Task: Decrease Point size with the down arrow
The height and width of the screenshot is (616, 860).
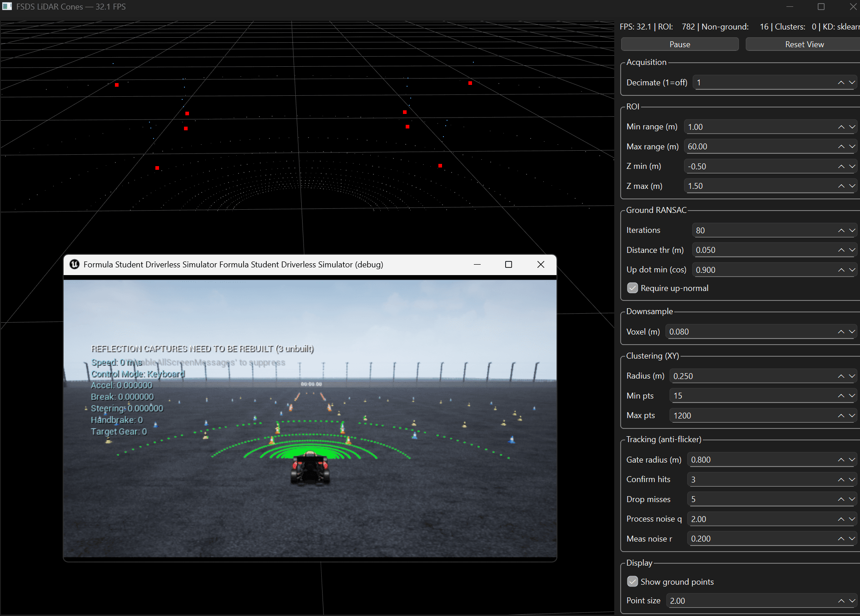Action: point(852,601)
